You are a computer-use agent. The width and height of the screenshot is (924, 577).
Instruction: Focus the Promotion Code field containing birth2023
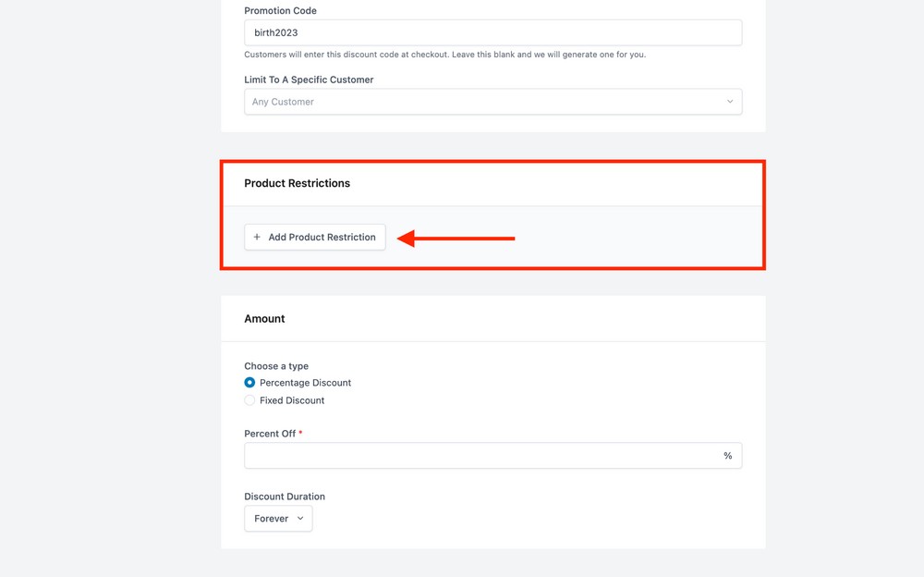[x=492, y=32]
